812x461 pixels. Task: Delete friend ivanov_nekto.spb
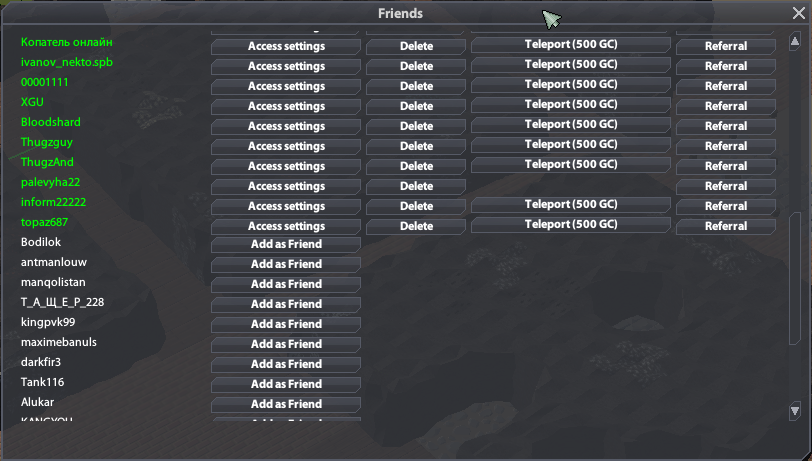416,66
